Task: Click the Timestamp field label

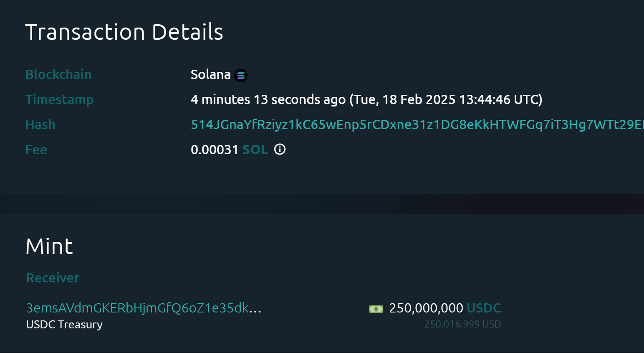Action: (60, 99)
